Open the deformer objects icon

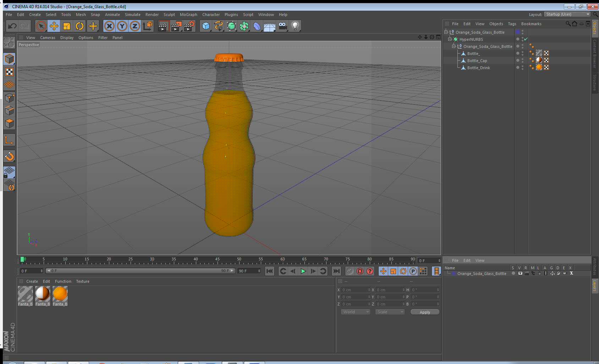pyautogui.click(x=257, y=26)
